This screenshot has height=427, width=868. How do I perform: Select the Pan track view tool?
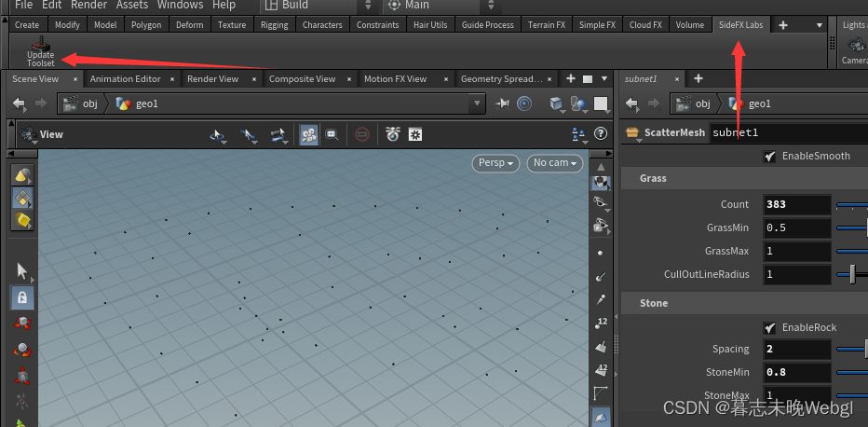pos(249,134)
